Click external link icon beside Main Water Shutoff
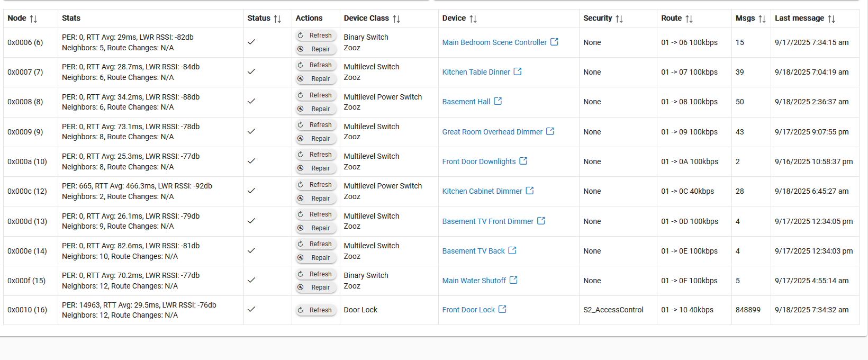 pyautogui.click(x=513, y=280)
